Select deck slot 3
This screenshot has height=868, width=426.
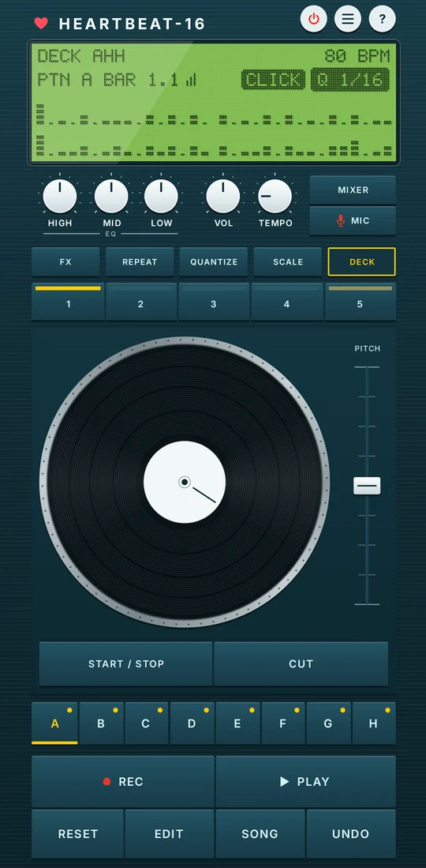(x=214, y=302)
